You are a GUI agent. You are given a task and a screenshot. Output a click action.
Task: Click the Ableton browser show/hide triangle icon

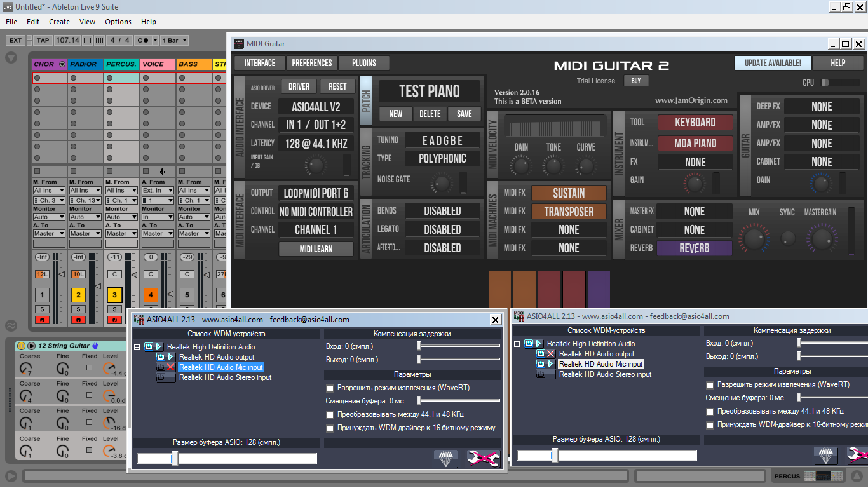[11, 58]
